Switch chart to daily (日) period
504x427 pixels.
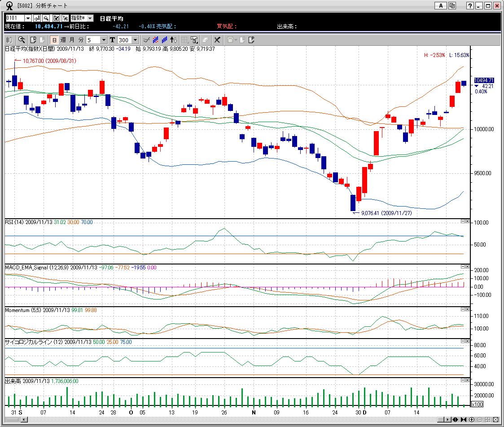[53, 40]
